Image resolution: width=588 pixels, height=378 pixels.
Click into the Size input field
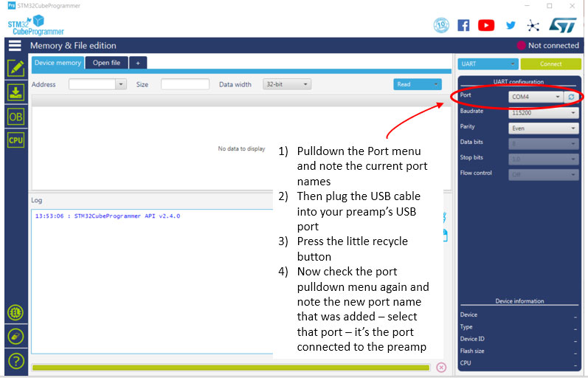pyautogui.click(x=185, y=84)
